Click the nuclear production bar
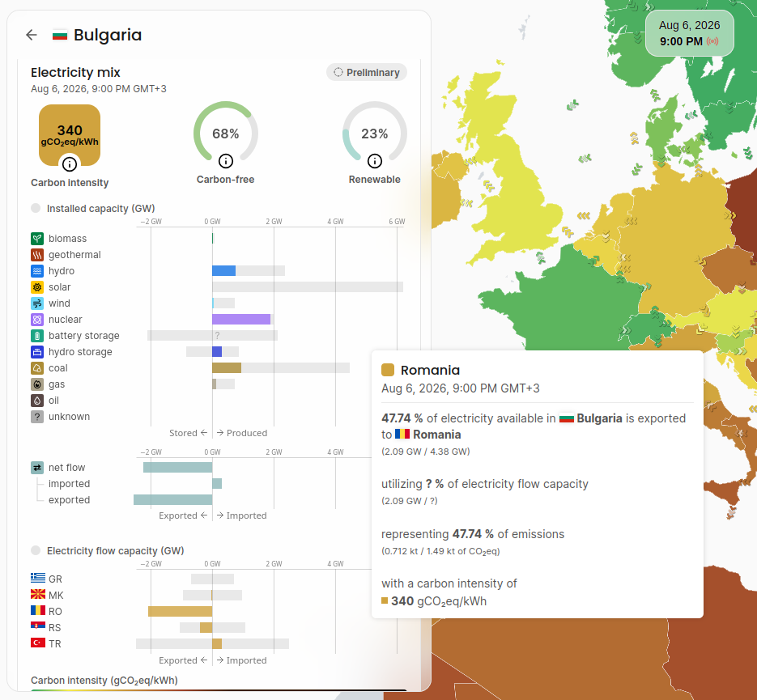The height and width of the screenshot is (700, 757). (241, 320)
